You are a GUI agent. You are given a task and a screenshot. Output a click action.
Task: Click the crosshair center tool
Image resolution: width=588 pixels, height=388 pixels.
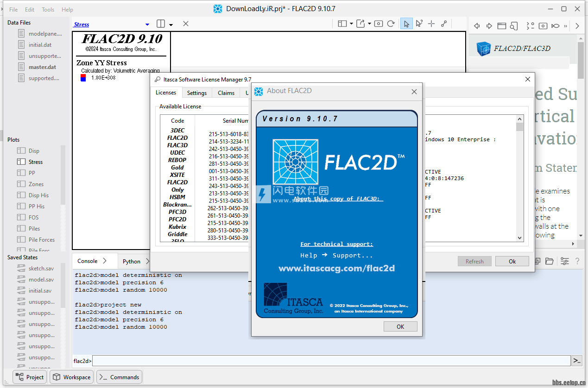[x=431, y=24]
